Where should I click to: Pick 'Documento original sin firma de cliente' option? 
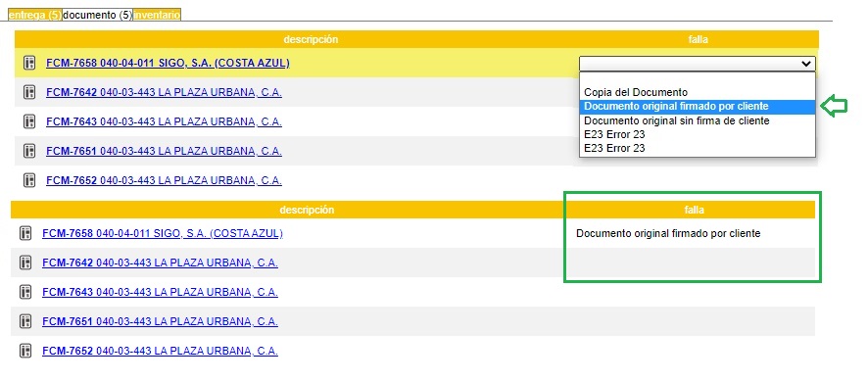pyautogui.click(x=697, y=120)
